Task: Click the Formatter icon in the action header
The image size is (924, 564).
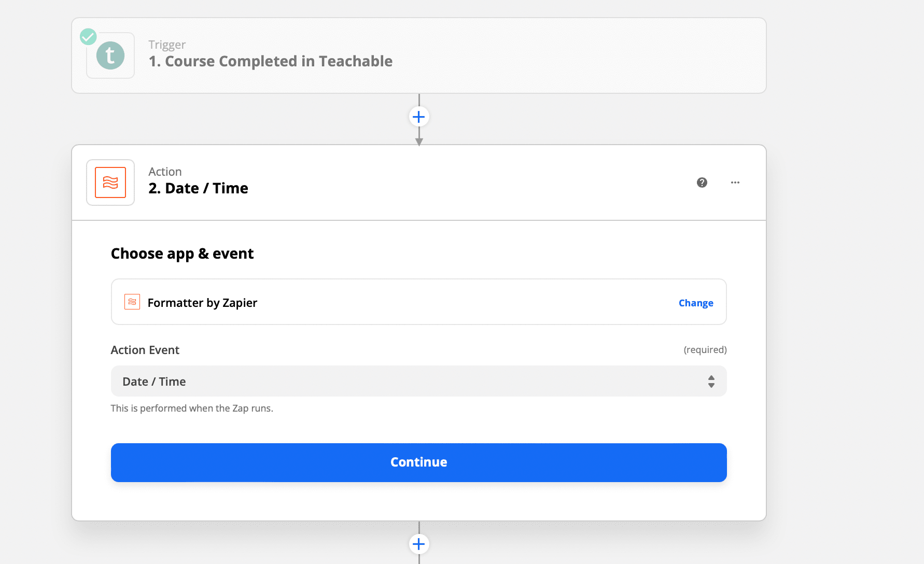Action: [110, 182]
